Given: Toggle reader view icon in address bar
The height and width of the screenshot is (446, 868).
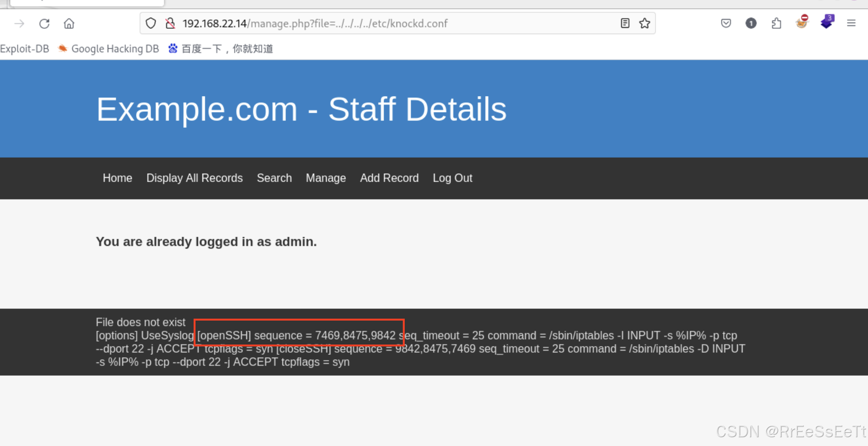Looking at the screenshot, I should [x=625, y=23].
